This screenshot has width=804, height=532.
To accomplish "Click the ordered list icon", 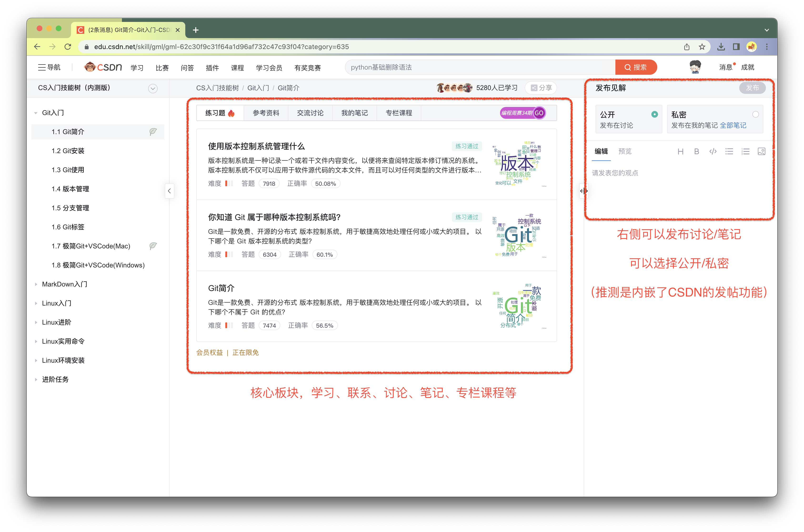I will [745, 152].
